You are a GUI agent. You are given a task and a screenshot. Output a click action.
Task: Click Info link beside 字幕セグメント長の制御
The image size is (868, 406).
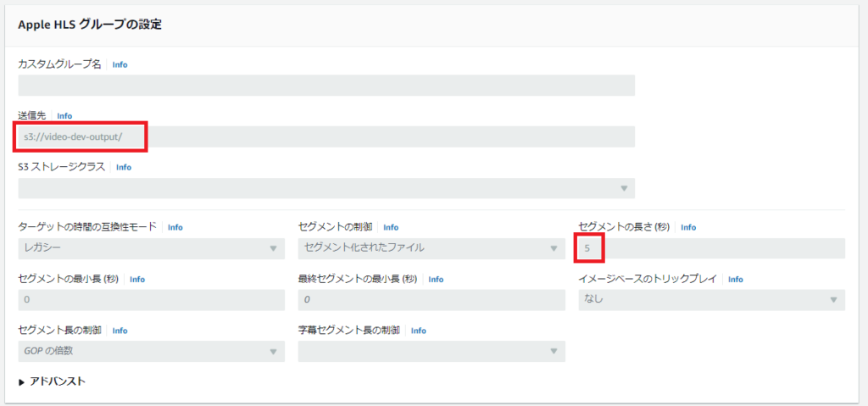coord(418,331)
